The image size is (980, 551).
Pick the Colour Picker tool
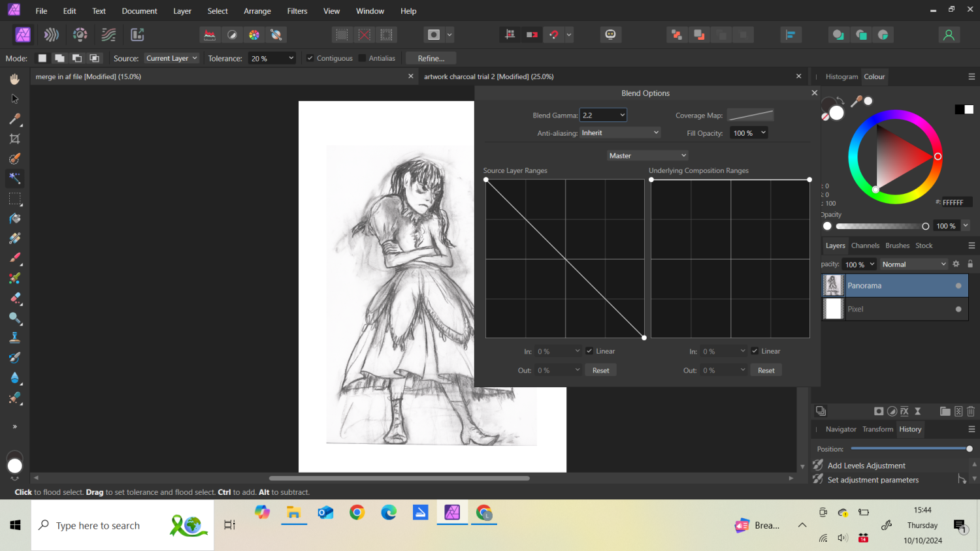pos(15,119)
